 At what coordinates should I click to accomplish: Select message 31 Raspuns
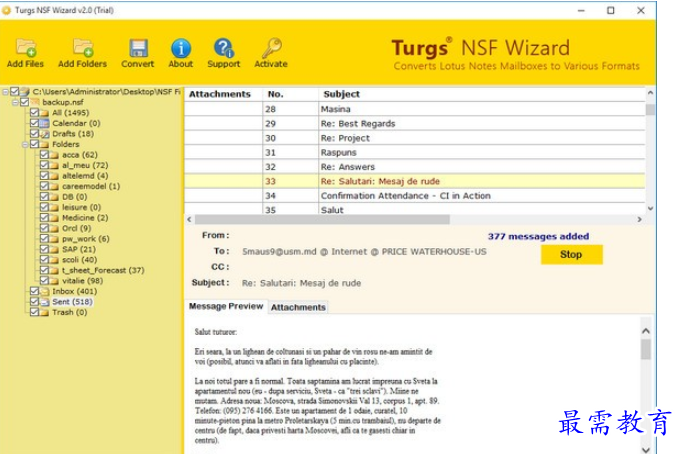[415, 152]
